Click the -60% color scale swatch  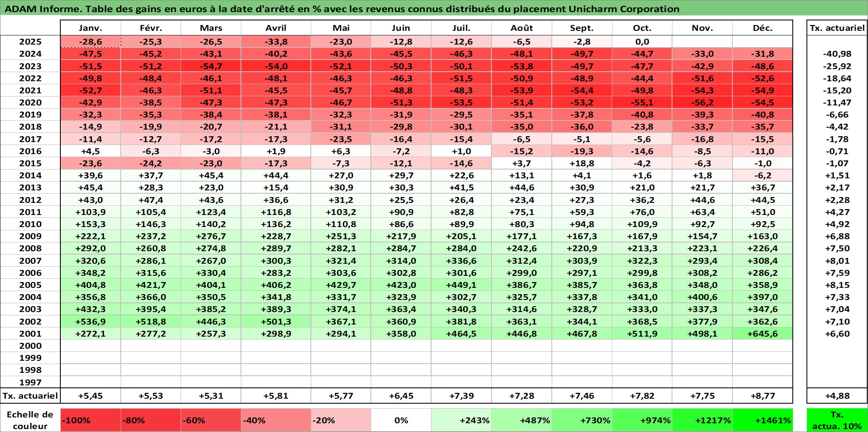click(211, 420)
